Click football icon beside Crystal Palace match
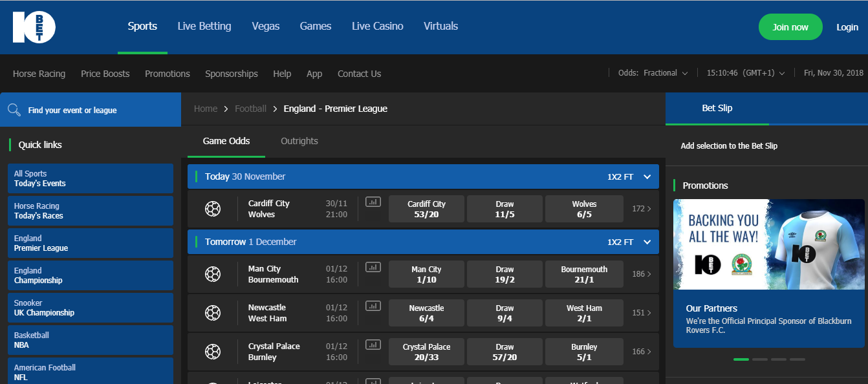The height and width of the screenshot is (384, 868). [x=213, y=352]
